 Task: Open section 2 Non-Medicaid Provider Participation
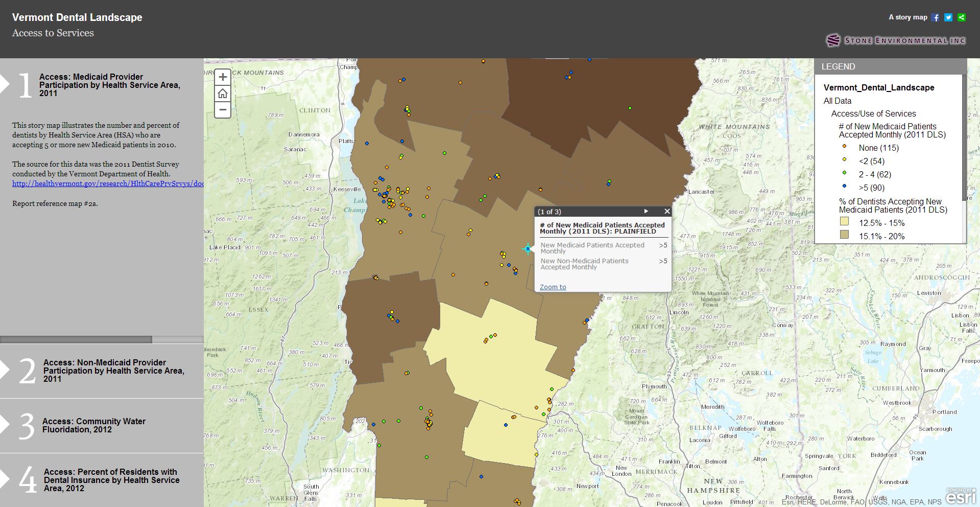click(102, 371)
